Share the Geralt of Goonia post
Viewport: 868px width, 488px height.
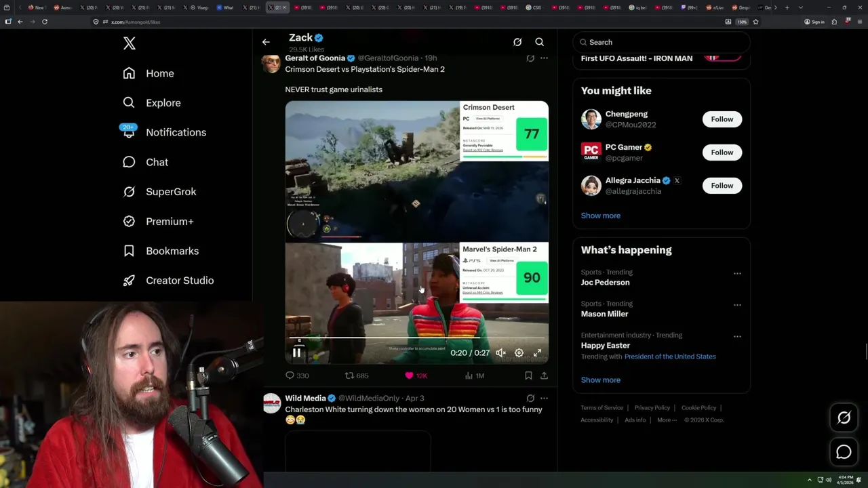point(544,375)
